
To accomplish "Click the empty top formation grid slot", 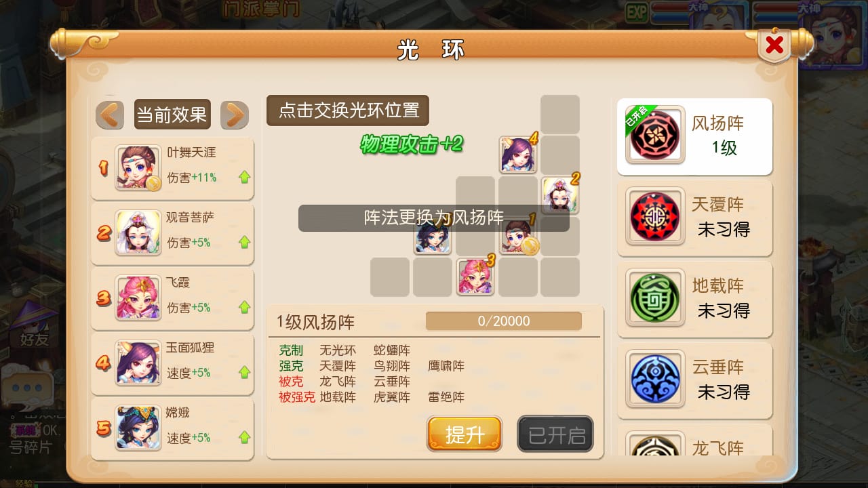I will (x=560, y=114).
